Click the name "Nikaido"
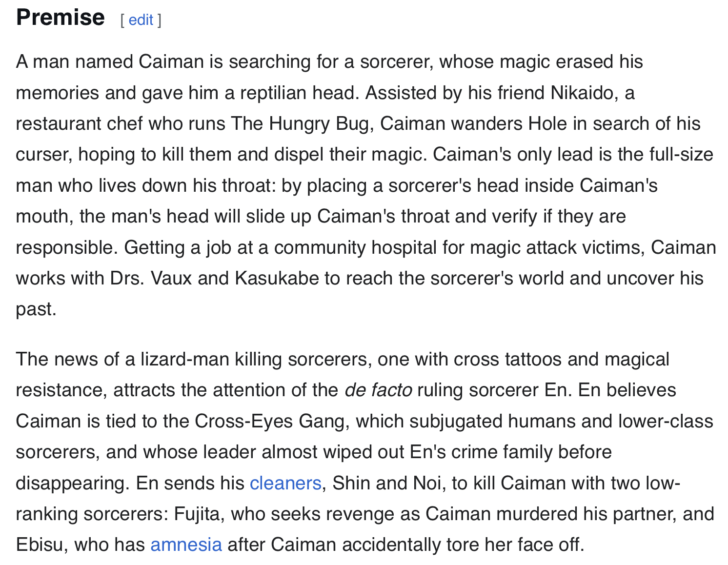This screenshot has height=565, width=728. pyautogui.click(x=582, y=93)
